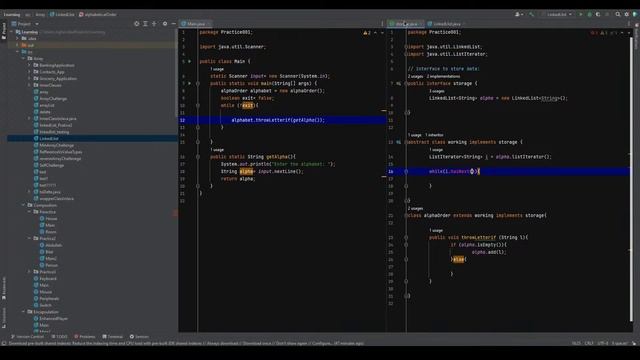
Task: Collapse the Composition folder
Action: pos(24,205)
